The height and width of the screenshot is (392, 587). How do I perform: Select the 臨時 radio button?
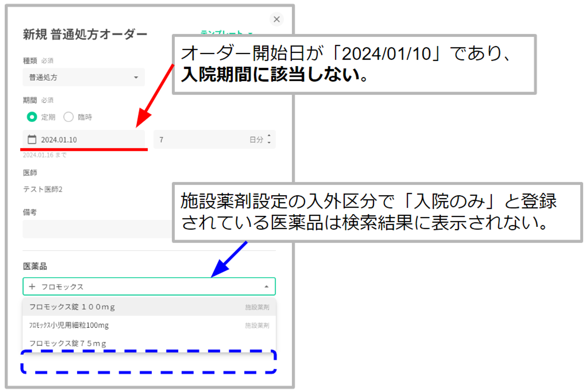point(68,117)
